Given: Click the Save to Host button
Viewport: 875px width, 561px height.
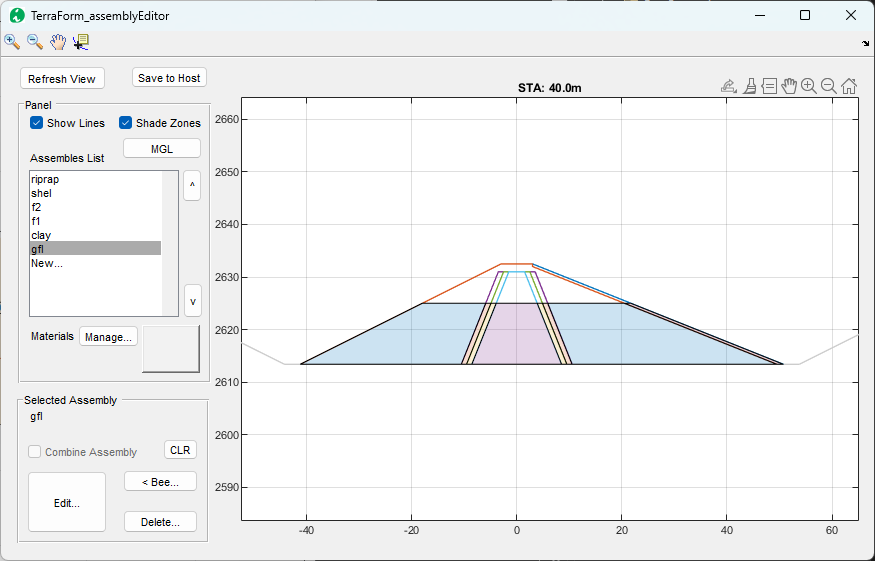Looking at the screenshot, I should (x=169, y=78).
